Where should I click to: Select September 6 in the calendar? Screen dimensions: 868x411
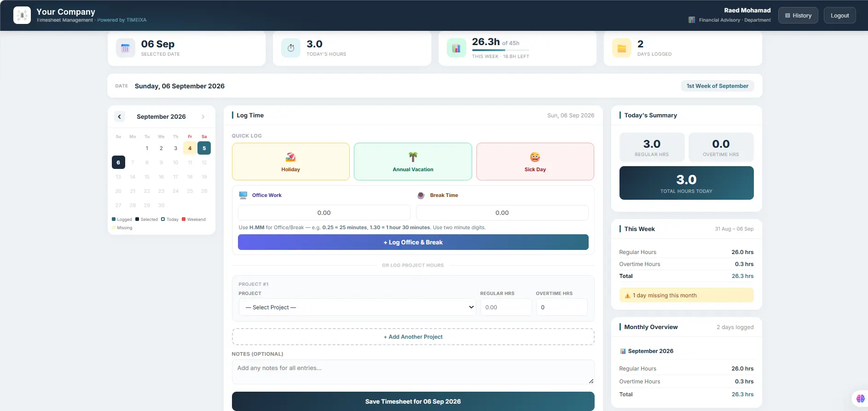(118, 162)
